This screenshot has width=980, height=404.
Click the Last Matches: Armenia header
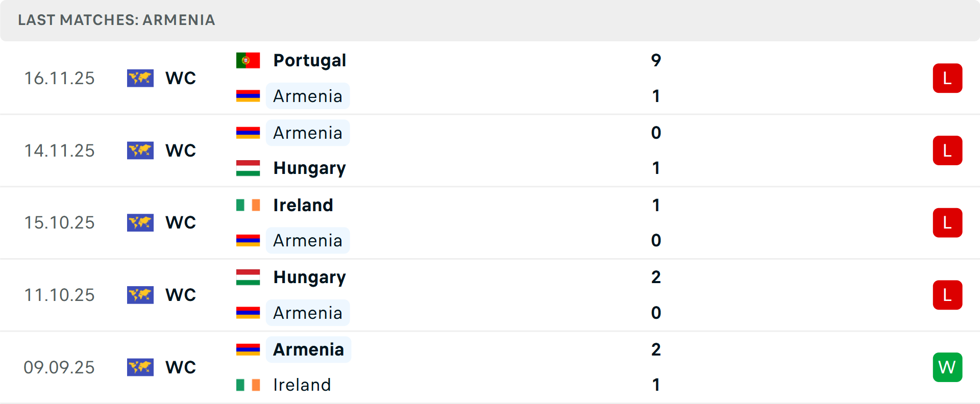[116, 20]
